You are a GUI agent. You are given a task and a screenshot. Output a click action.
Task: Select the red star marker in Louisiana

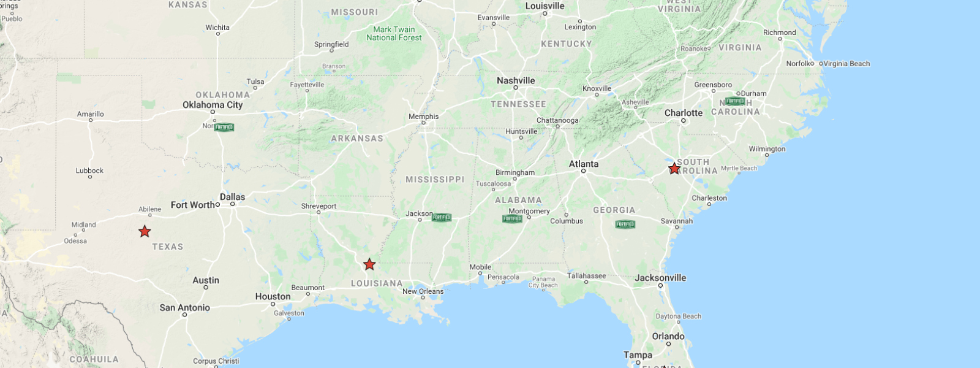click(x=369, y=264)
